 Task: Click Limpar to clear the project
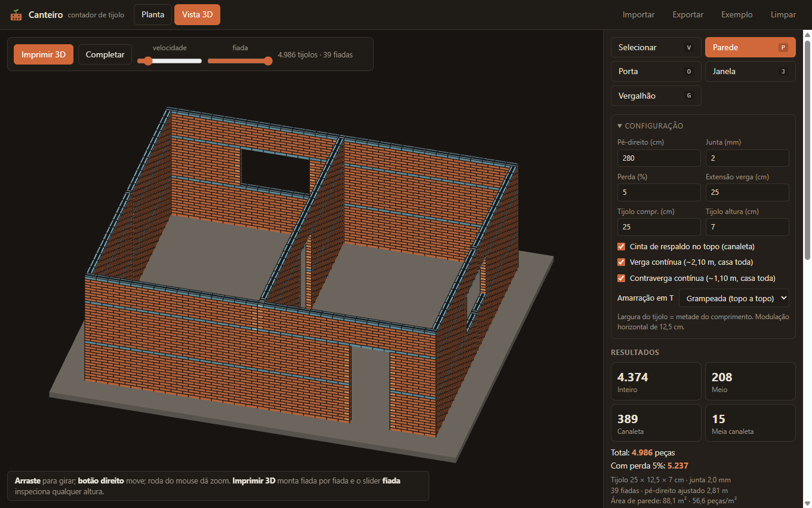click(x=783, y=15)
